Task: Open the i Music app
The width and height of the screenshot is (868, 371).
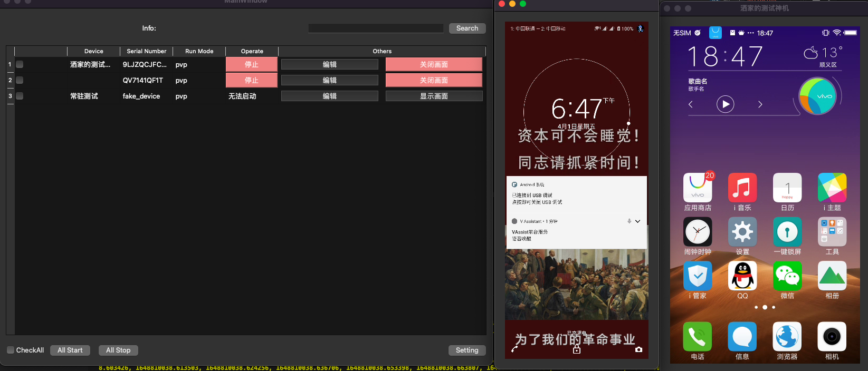Action: click(742, 188)
